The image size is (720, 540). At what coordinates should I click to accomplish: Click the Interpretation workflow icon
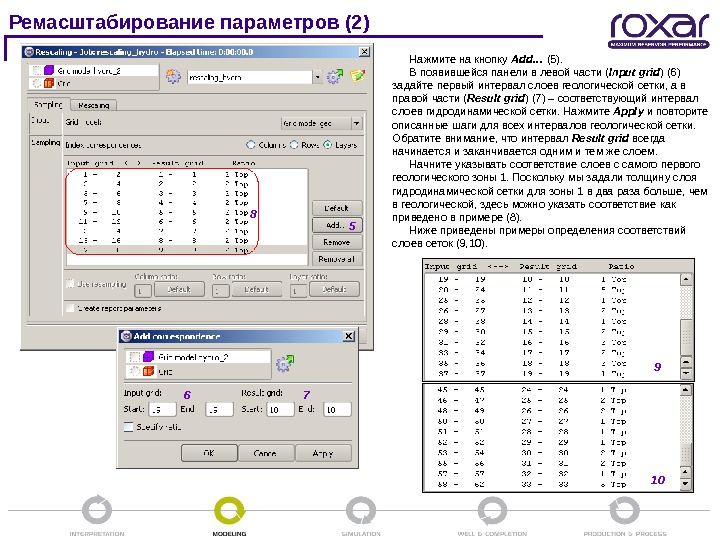(96, 510)
